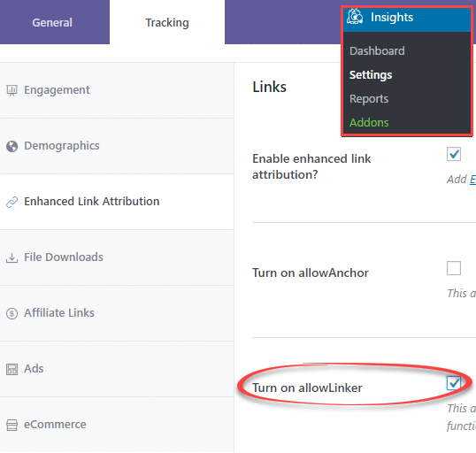Click the Ads layout icon
Screen dimensions: 476x453
12,369
